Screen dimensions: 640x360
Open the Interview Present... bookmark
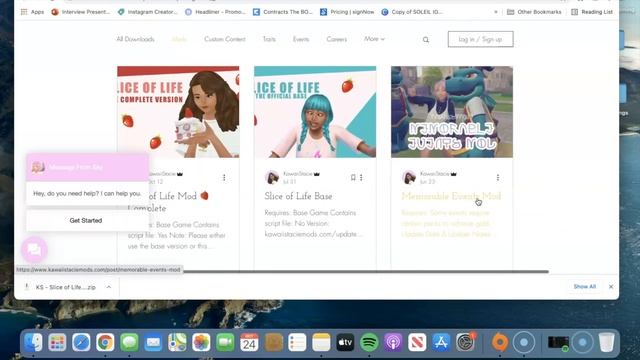click(80, 12)
